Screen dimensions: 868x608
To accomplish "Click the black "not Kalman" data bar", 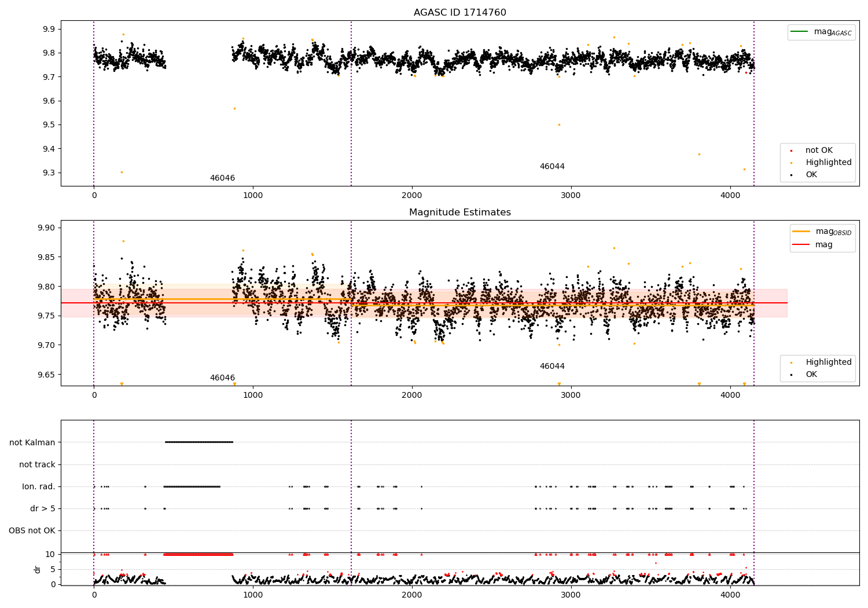I will pos(199,442).
